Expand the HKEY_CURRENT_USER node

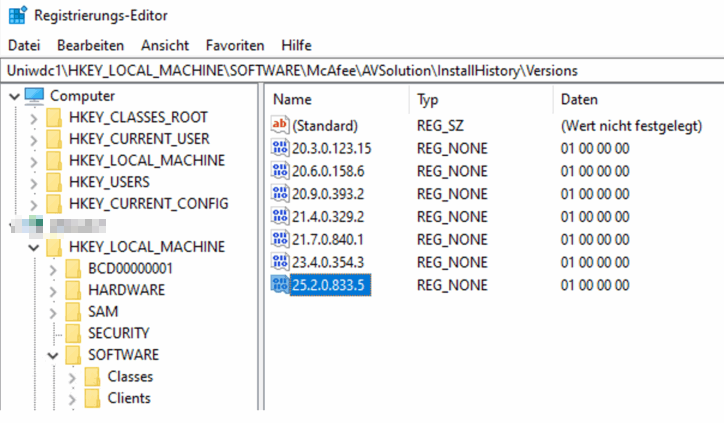point(33,139)
